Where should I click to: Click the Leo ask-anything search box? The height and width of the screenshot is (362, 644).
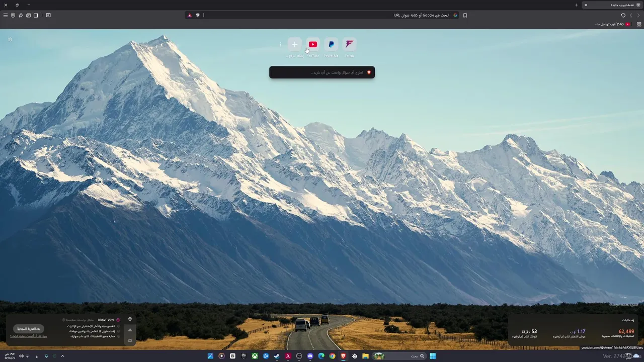322,72
